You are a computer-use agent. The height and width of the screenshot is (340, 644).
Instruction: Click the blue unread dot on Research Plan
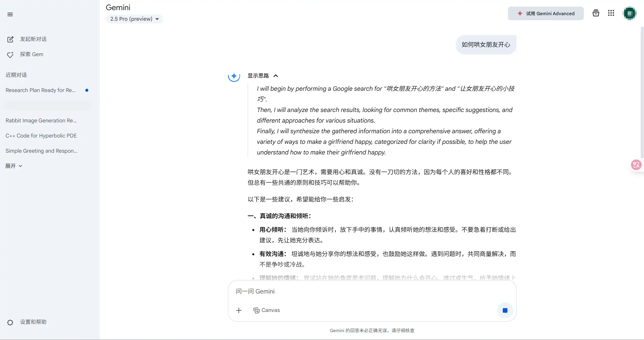click(87, 90)
